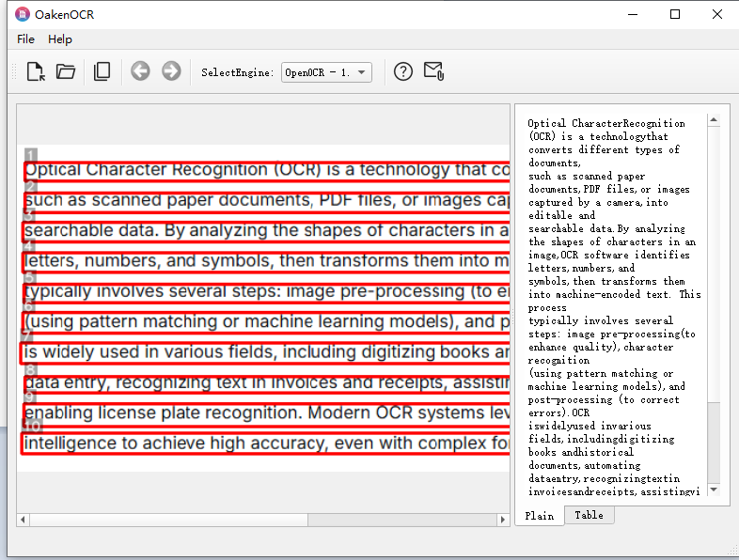Click 'enhance quality), character' in output

click(x=601, y=347)
